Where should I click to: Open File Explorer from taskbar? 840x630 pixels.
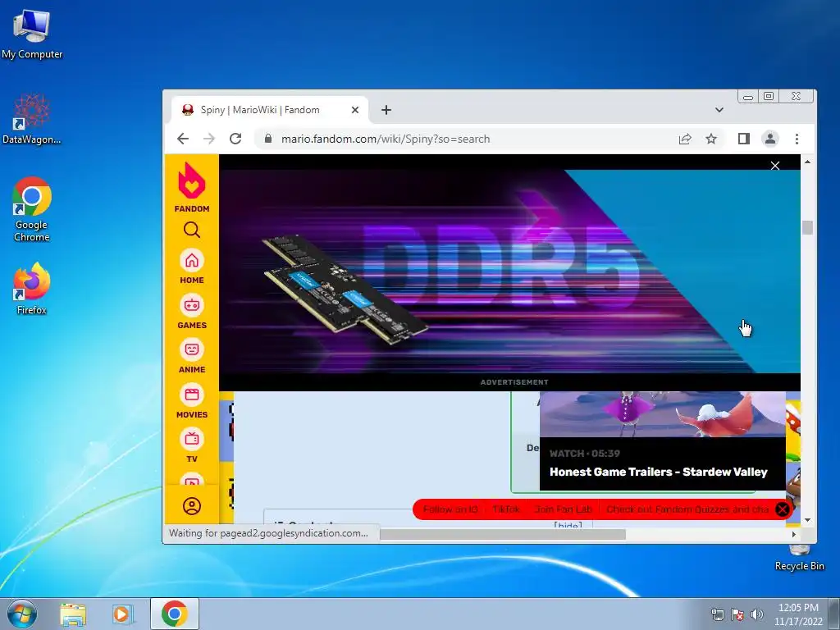pos(73,614)
